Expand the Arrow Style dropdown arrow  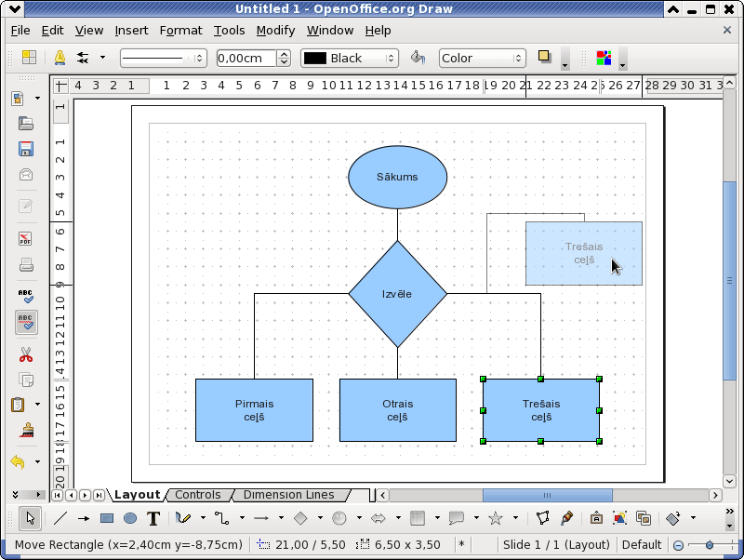pos(102,58)
